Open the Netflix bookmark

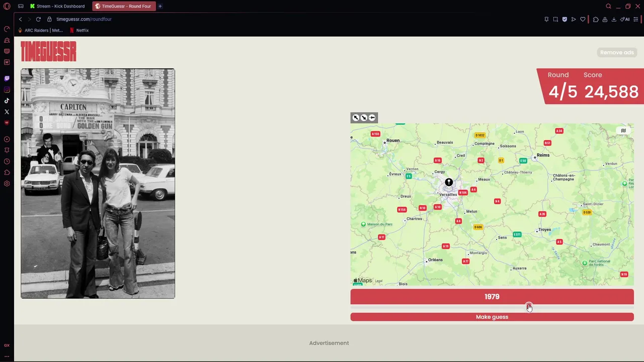[x=79, y=30]
